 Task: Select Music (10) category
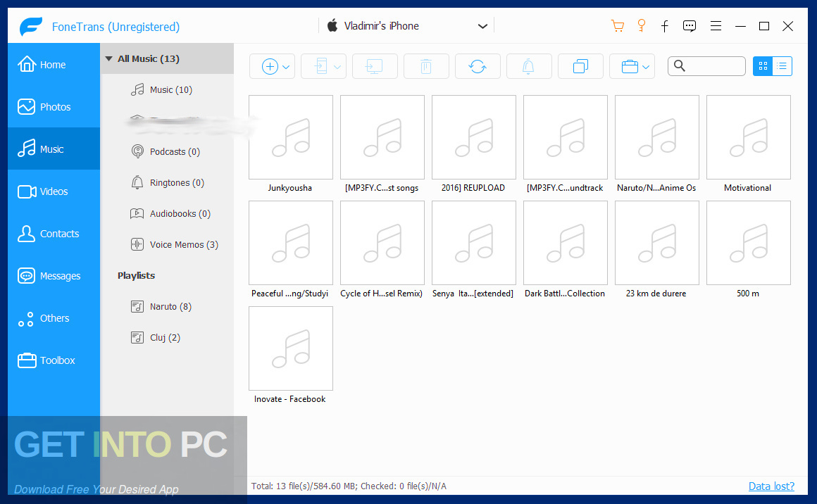pyautogui.click(x=167, y=89)
